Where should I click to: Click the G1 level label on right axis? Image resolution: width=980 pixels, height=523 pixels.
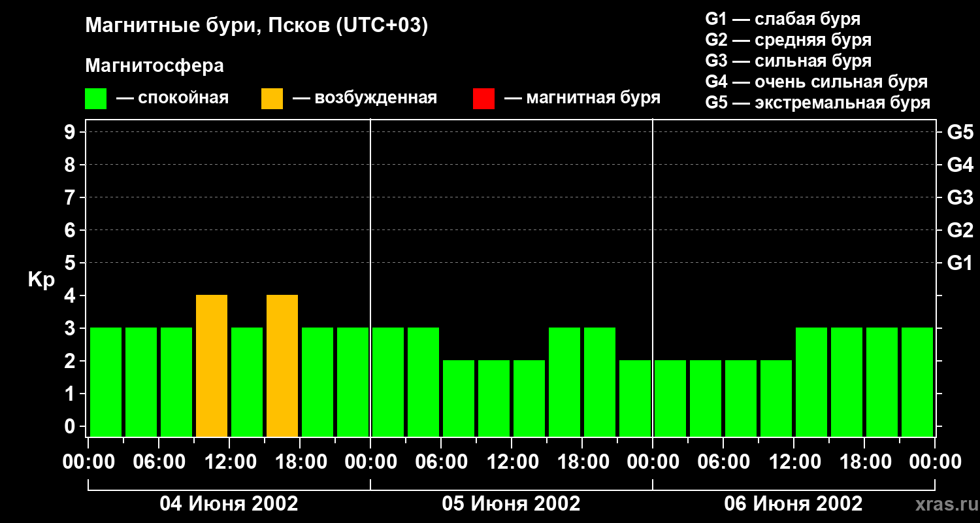960,263
